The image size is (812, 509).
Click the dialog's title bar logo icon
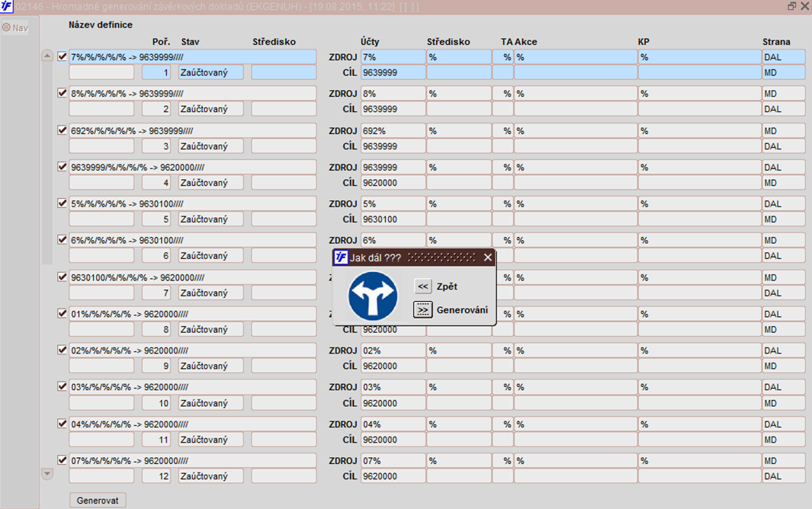click(x=341, y=258)
